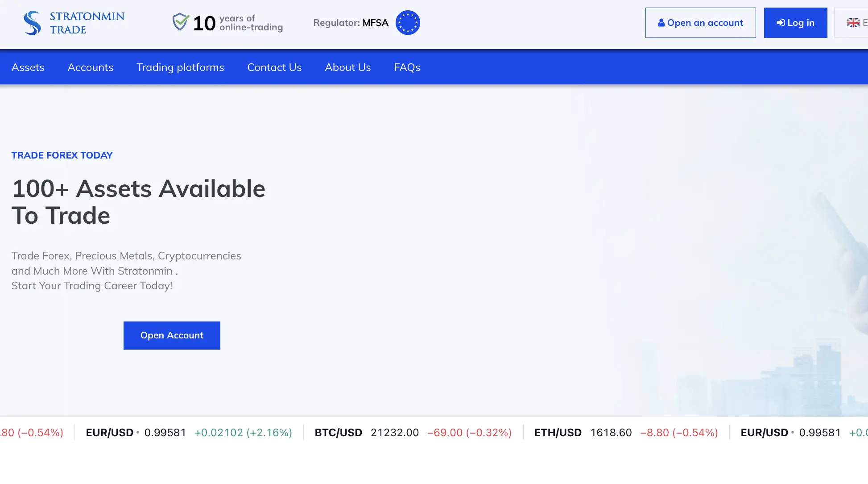
Task: Click the EU flag circle icon
Action: 408,23
